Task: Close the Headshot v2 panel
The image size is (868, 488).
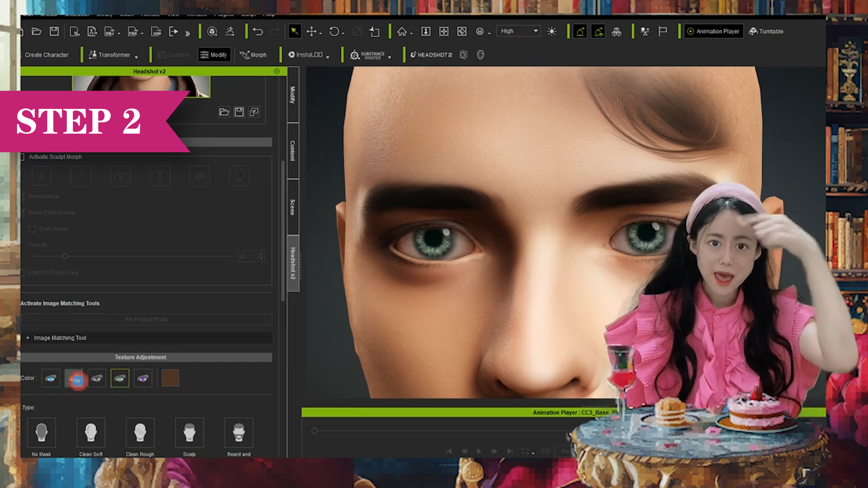Action: pos(277,71)
